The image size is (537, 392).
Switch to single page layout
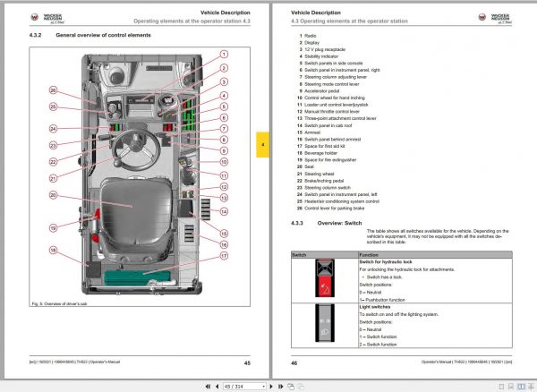501,387
